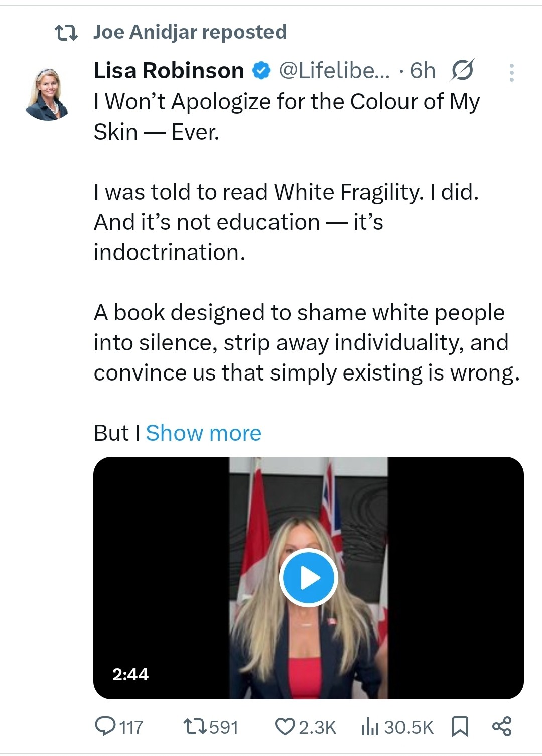Screen dimensions: 542x756
Task: Click the Grok slashed-circle icon beside 6h
Action: [462, 71]
